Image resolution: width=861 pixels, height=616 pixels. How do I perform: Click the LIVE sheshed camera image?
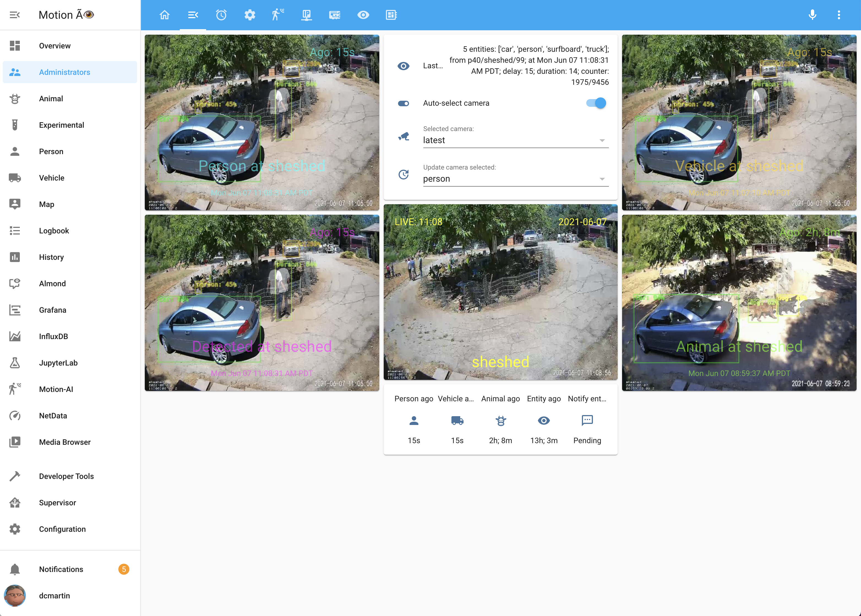[x=500, y=292]
